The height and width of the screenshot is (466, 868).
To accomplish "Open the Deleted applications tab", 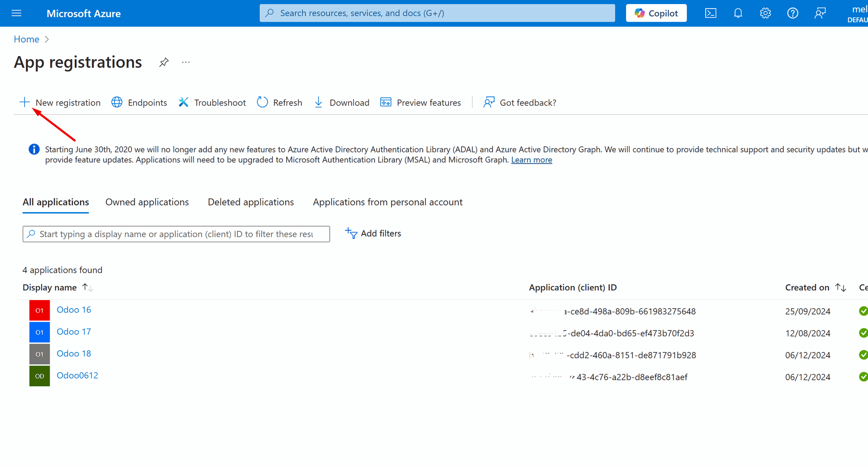I will pos(251,202).
